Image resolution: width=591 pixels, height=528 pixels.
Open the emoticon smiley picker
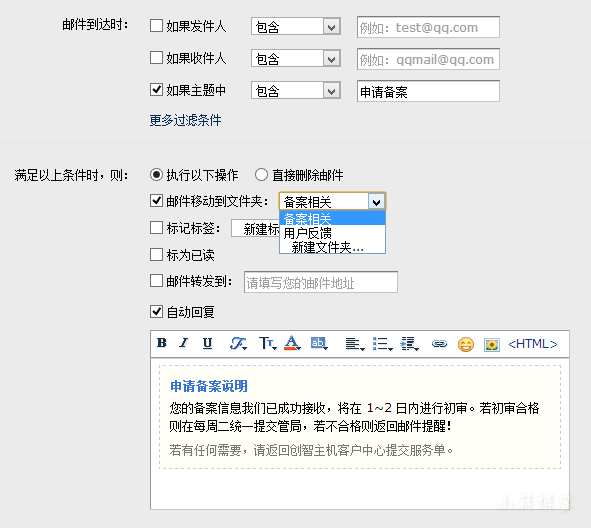pyautogui.click(x=466, y=344)
